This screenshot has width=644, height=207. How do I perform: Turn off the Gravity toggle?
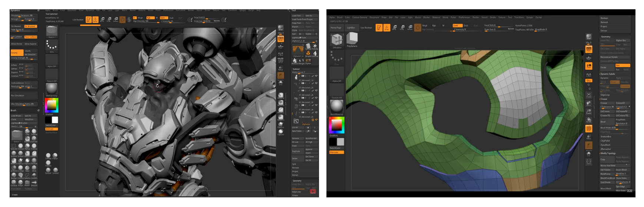coord(17,53)
